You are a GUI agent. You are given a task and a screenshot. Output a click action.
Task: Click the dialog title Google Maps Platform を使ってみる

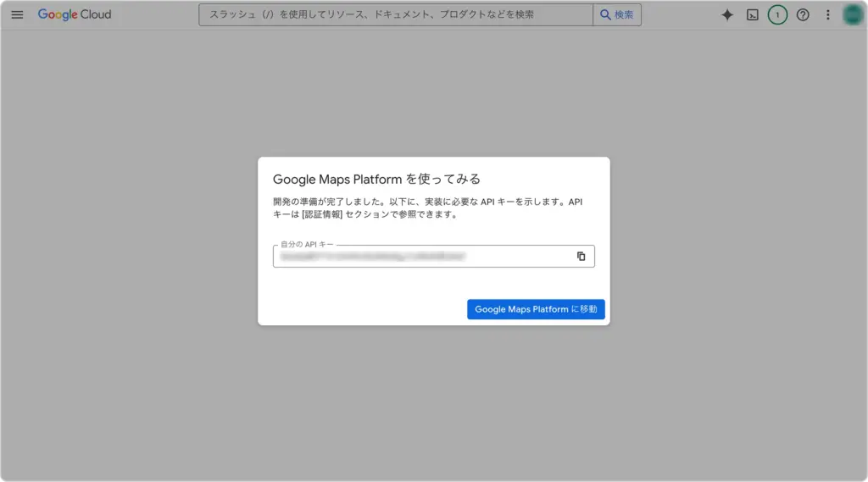[376, 180]
